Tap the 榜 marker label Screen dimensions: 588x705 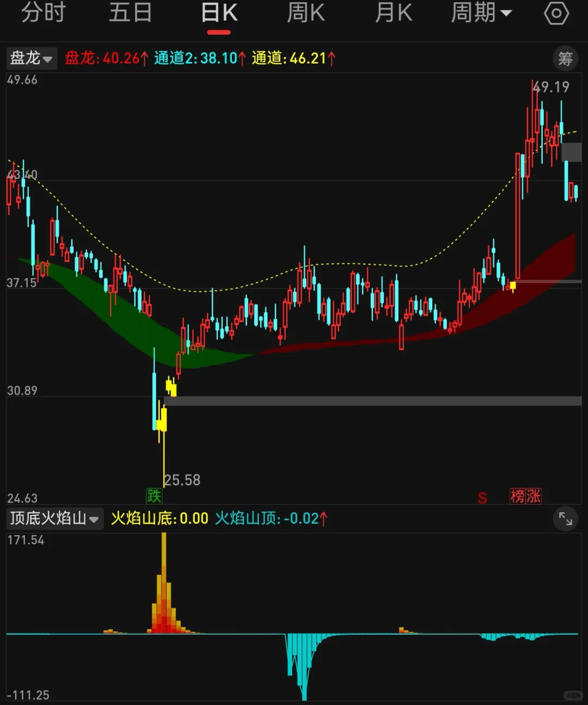coord(518,496)
